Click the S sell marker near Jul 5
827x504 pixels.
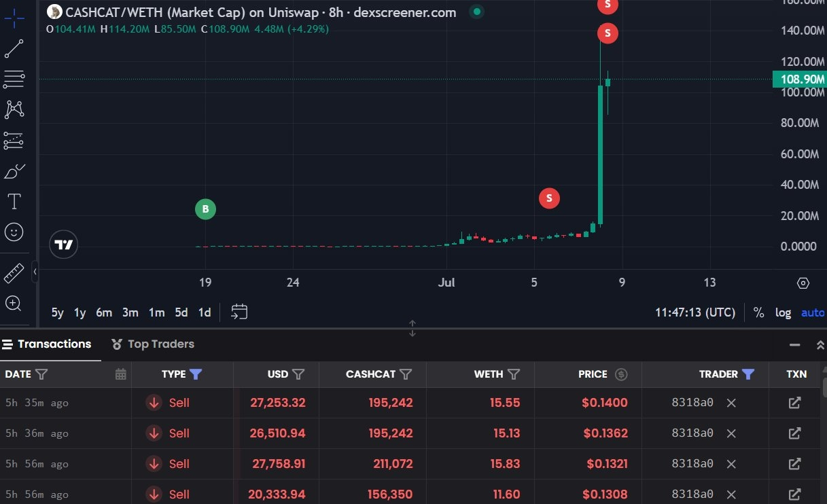coord(549,198)
